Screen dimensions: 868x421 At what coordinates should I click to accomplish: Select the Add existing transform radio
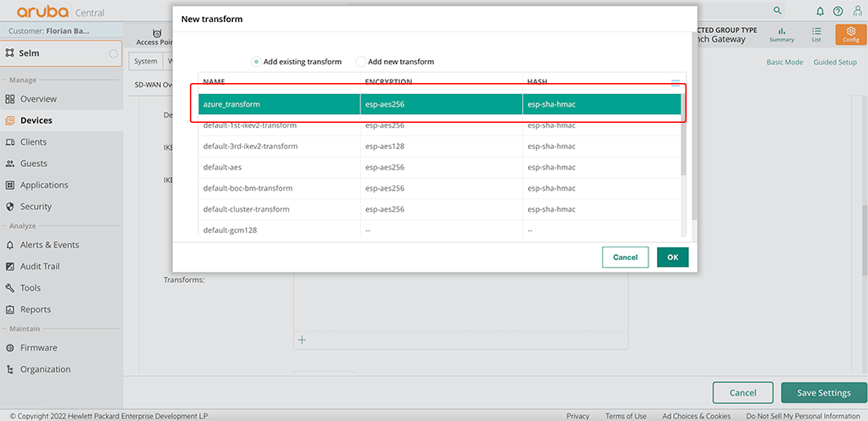(x=256, y=62)
